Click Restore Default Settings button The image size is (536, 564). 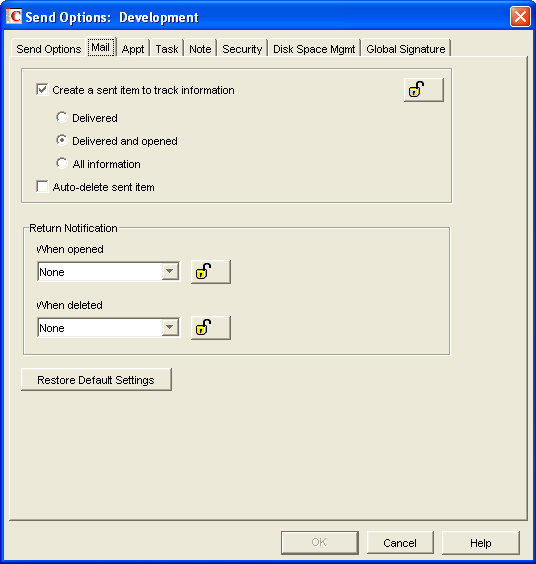96,380
